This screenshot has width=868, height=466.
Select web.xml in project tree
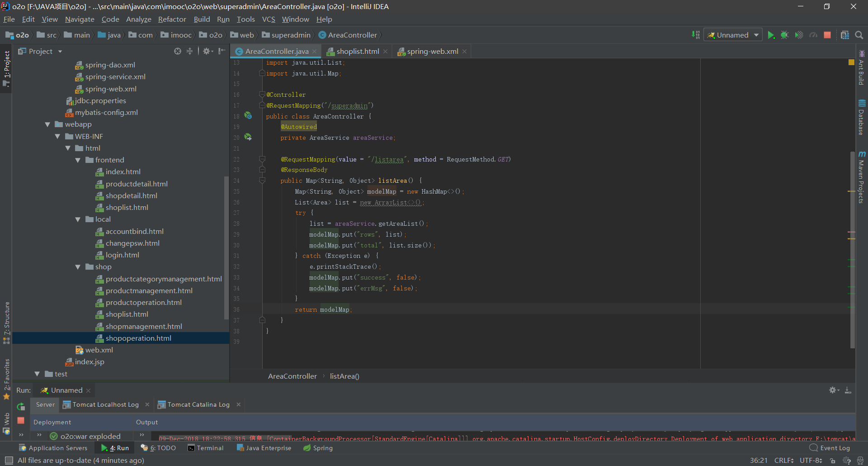pos(99,350)
